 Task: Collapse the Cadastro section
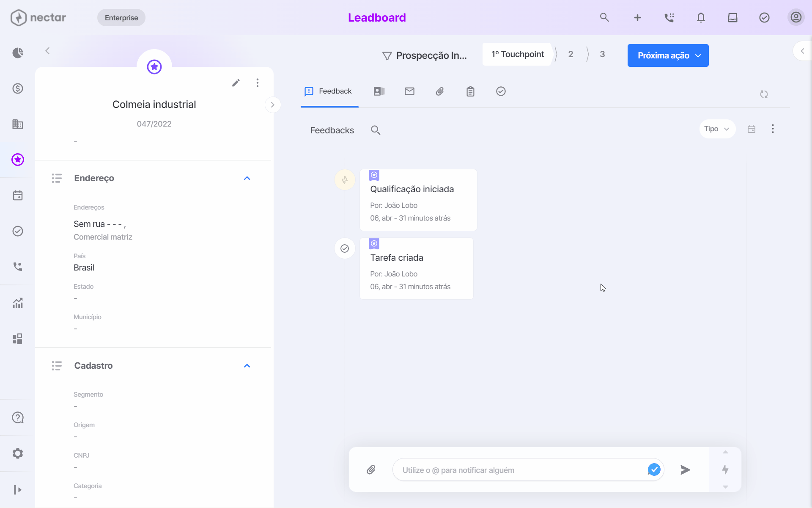pos(247,366)
